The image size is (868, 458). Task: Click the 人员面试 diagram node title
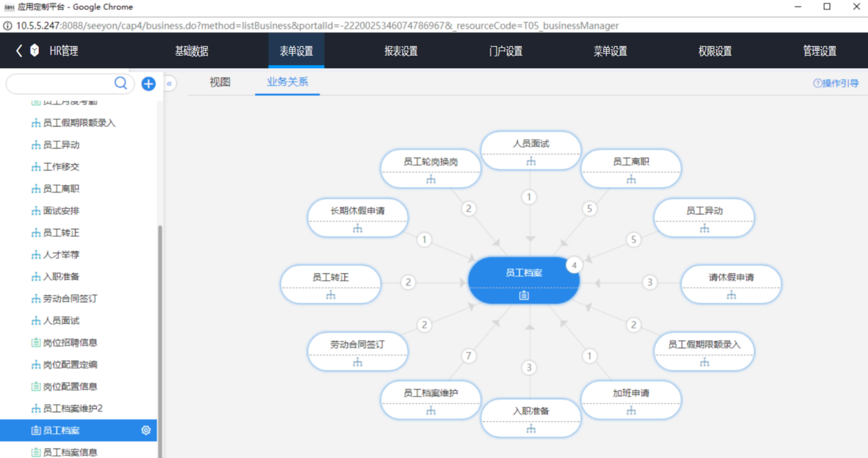(531, 143)
